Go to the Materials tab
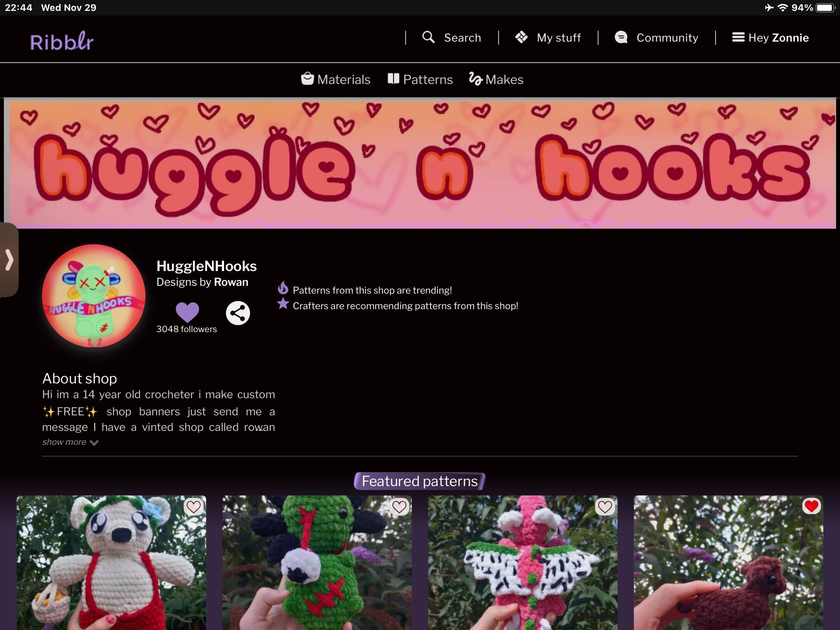Screen dimensions: 840x630 pyautogui.click(x=344, y=79)
